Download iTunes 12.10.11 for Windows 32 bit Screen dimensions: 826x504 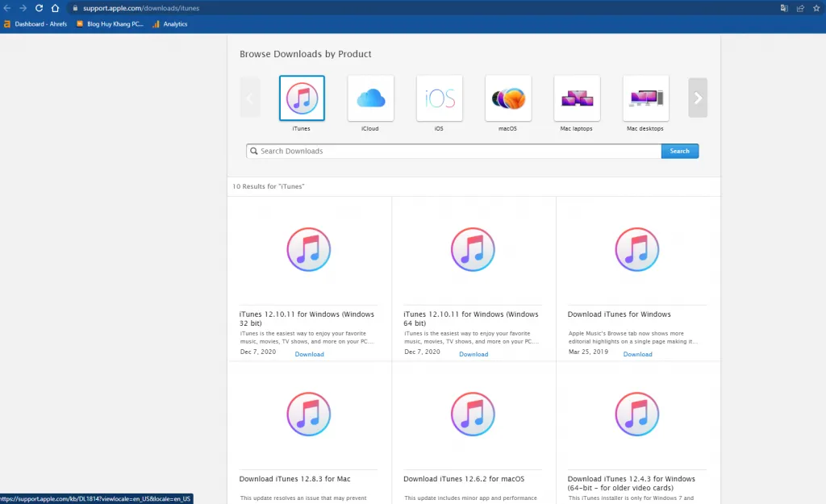coord(309,354)
